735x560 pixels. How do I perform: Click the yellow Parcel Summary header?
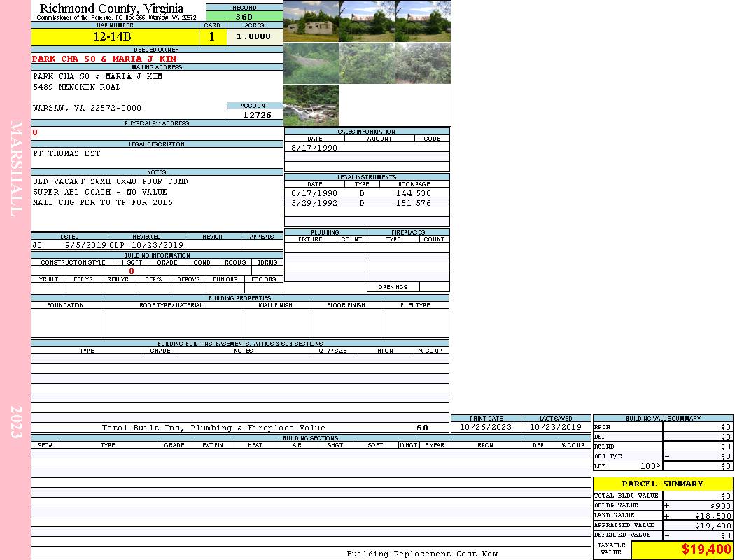662,484
